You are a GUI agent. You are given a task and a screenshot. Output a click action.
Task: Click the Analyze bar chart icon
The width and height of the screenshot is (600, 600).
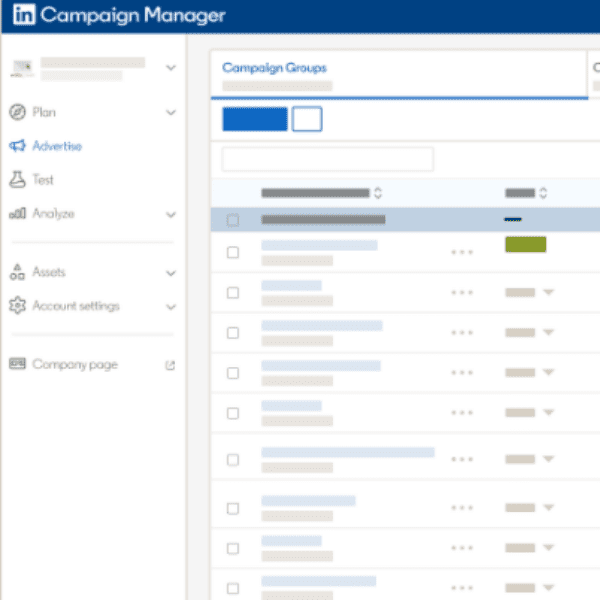tap(17, 214)
